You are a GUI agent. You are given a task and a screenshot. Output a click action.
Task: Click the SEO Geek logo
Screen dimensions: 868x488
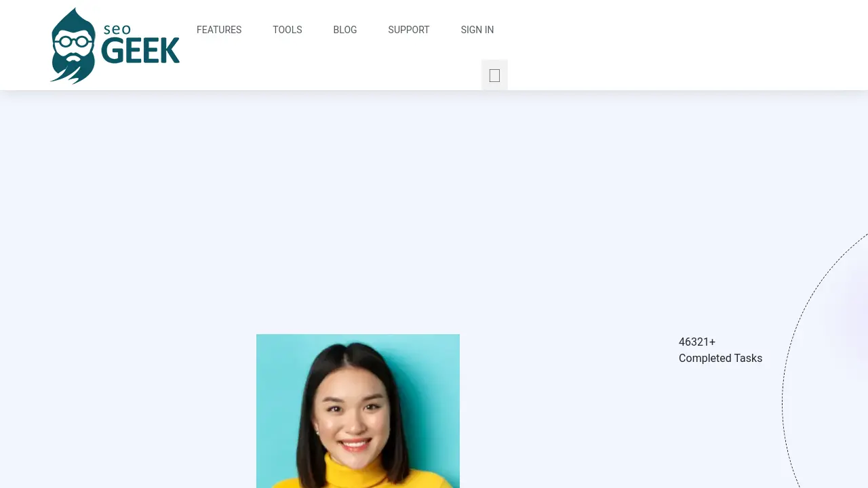pos(115,45)
